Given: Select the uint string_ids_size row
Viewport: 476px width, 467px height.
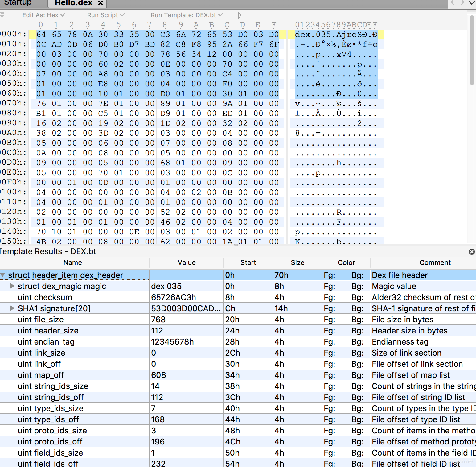Looking at the screenshot, I should pyautogui.click(x=238, y=386).
